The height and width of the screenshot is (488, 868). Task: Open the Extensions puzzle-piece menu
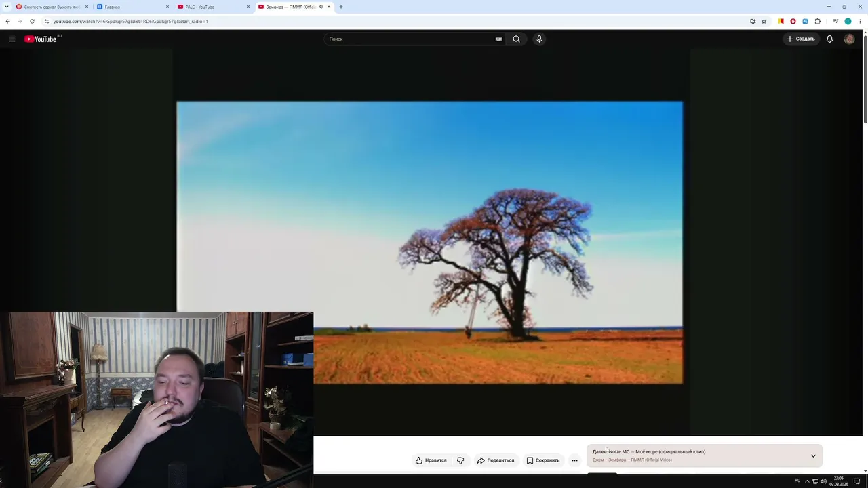817,22
